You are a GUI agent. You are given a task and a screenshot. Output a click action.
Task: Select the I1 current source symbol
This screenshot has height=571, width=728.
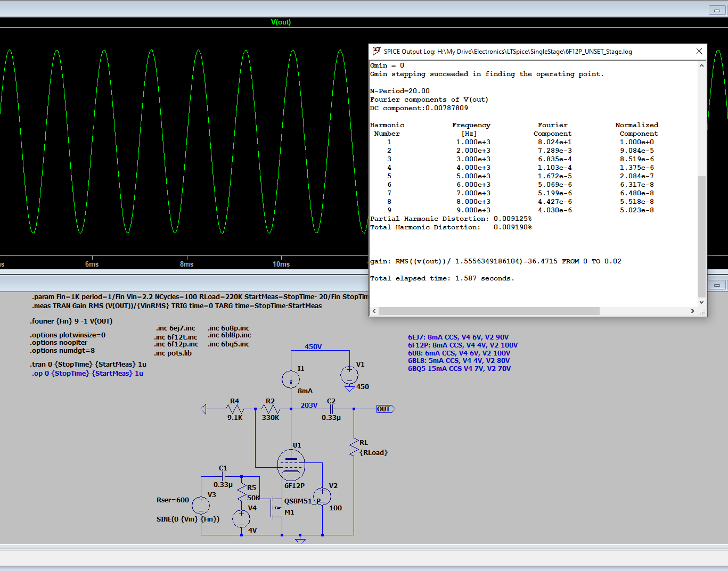[x=291, y=379]
